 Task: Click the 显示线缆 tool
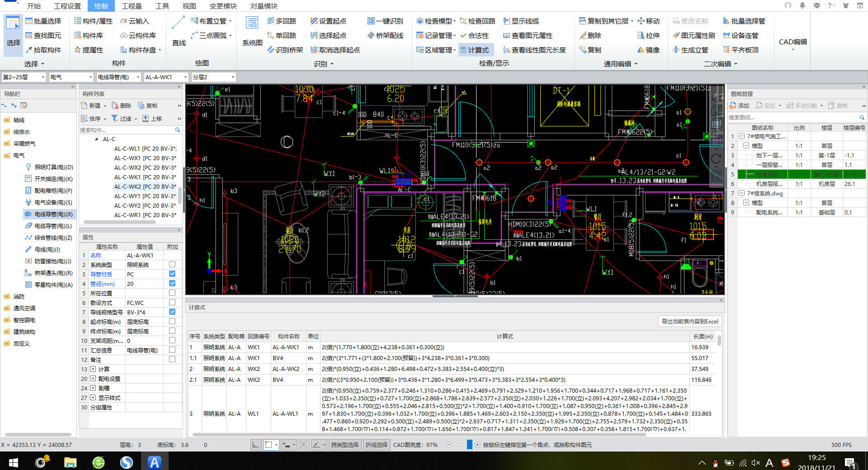(521, 21)
